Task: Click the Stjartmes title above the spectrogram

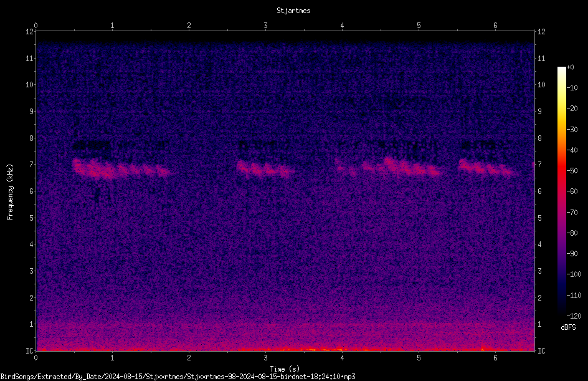Action: tap(293, 11)
